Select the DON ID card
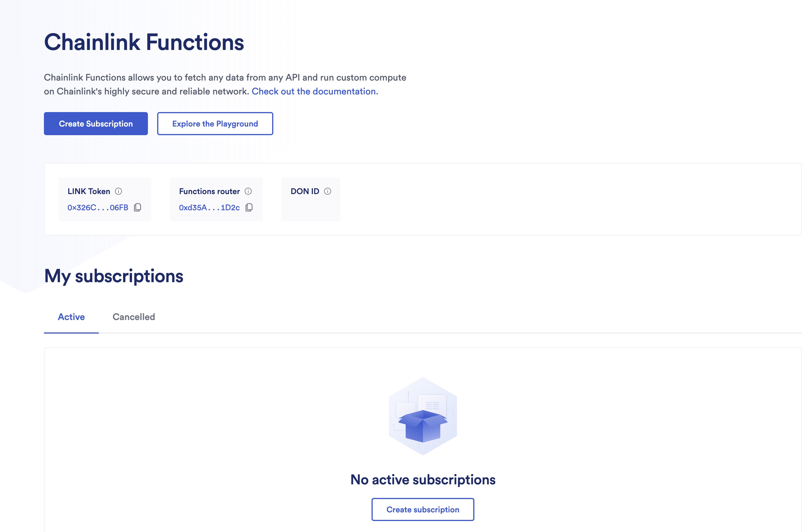The width and height of the screenshot is (802, 532). (x=310, y=199)
